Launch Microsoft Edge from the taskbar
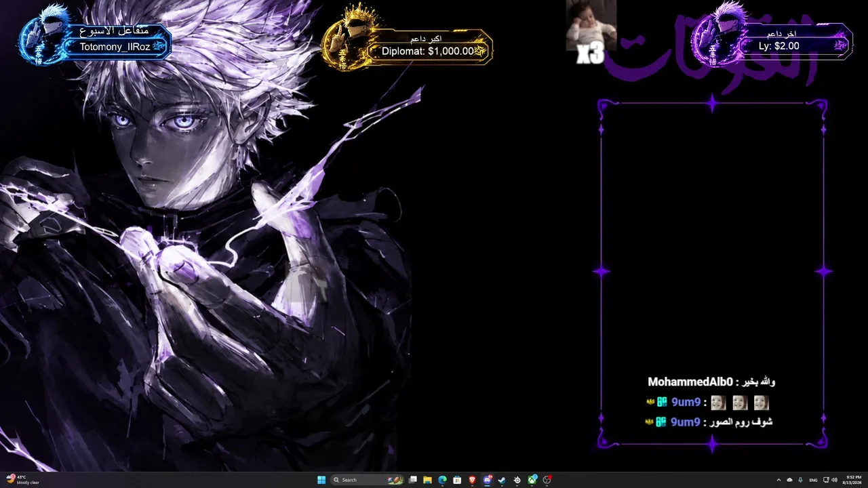This screenshot has height=488, width=868. pyautogui.click(x=443, y=480)
